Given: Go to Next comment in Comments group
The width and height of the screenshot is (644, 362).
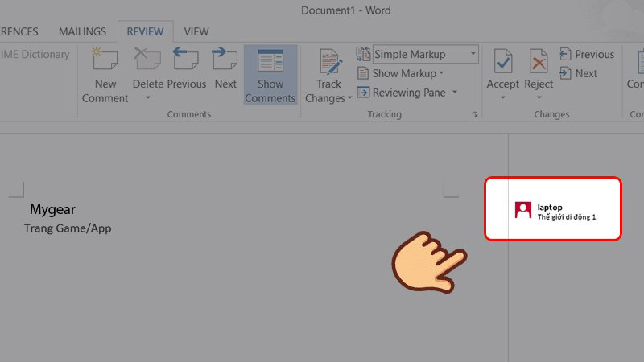Looking at the screenshot, I should pos(225,68).
